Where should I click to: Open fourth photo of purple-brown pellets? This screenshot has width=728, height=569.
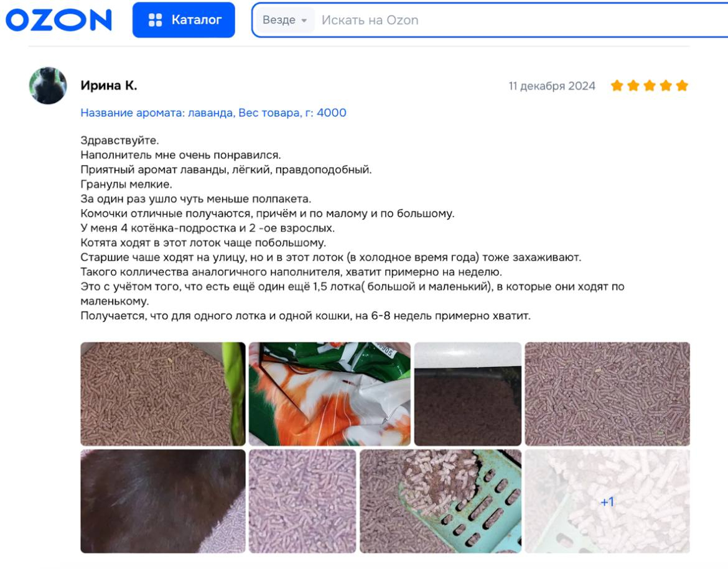pos(607,394)
